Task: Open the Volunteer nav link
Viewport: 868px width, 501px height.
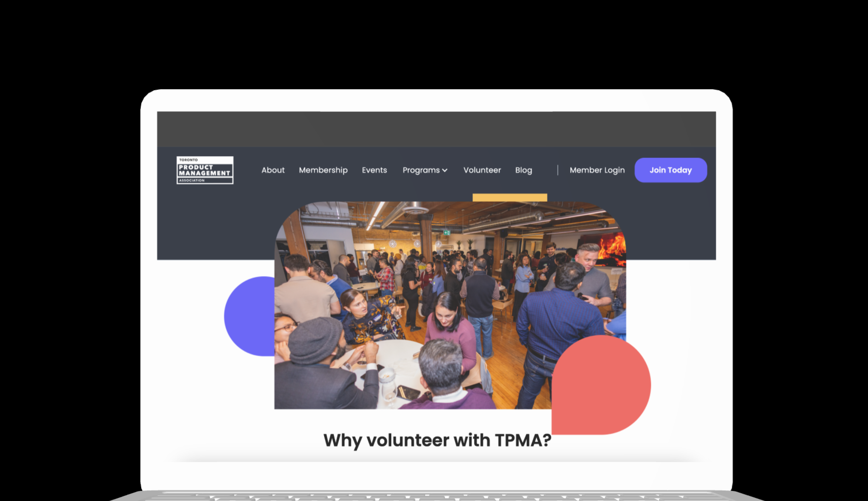Action: (x=482, y=170)
